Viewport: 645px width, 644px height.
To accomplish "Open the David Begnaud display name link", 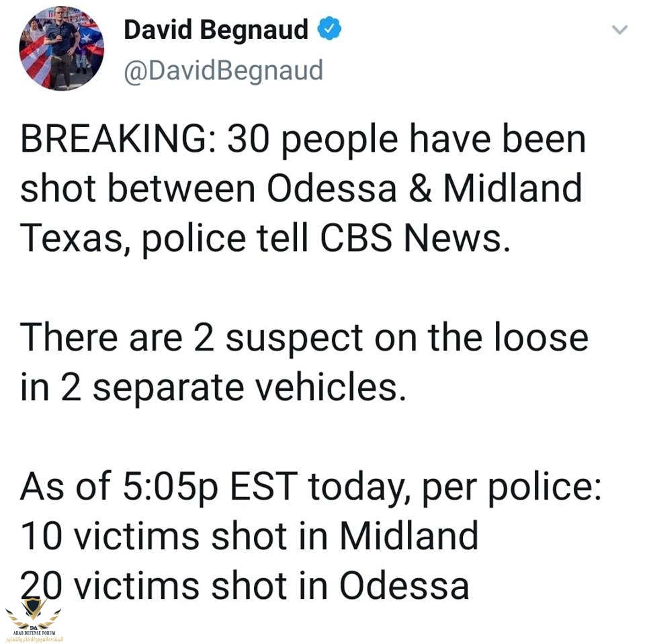I will click(216, 30).
